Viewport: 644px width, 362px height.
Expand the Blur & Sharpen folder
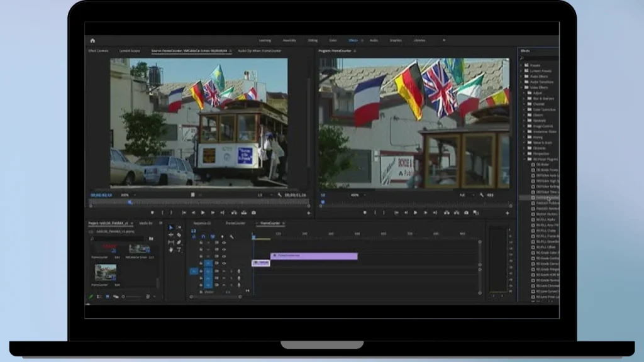[x=525, y=99]
